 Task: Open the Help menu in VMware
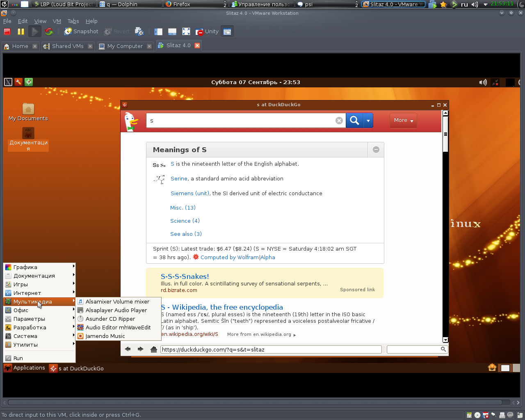point(91,21)
